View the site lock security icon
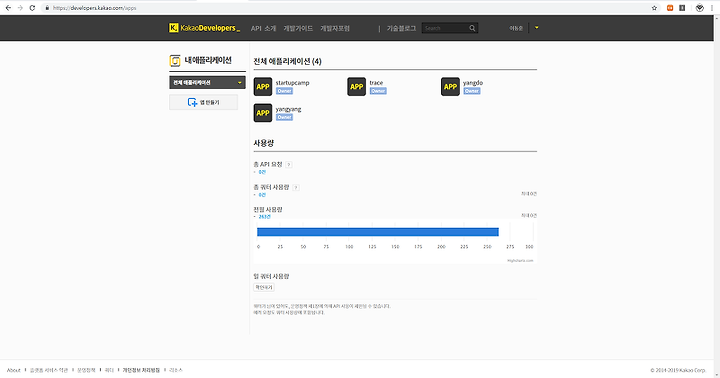This screenshot has height=378, width=720. point(47,8)
